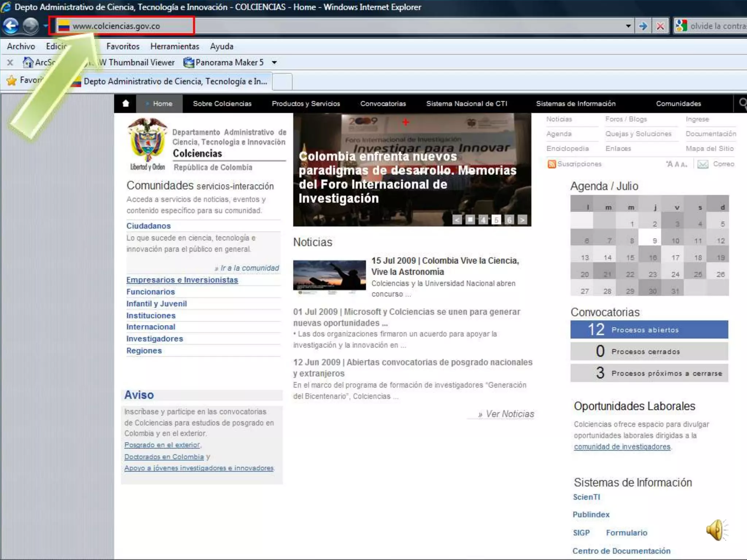
Task: Expand dropdown arrow beside Panorama Maker 5
Action: coord(274,63)
